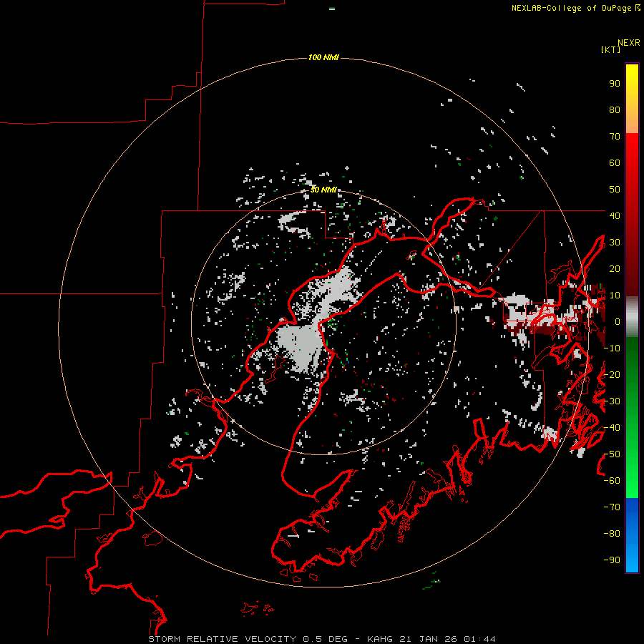Click the -70 value on velocity scale

coord(612,507)
